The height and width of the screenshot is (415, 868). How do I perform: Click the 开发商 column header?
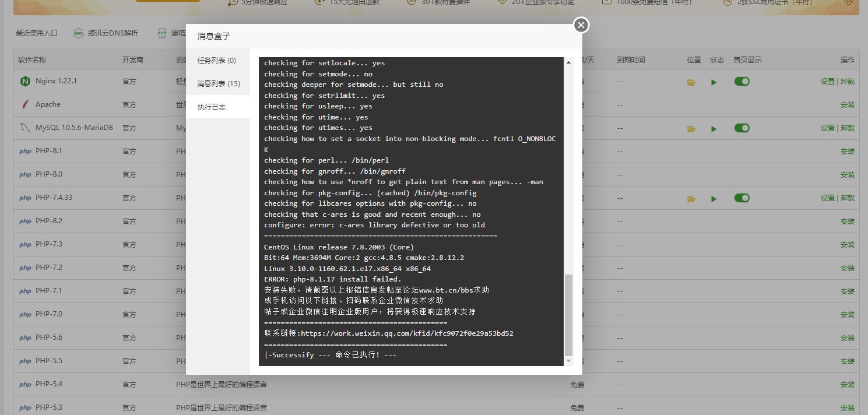click(x=133, y=60)
